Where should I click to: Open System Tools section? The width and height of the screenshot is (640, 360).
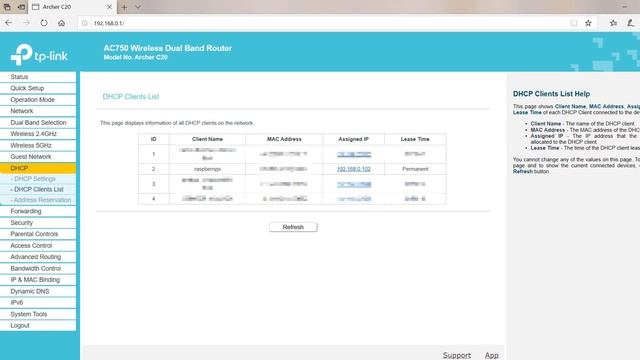point(38,314)
